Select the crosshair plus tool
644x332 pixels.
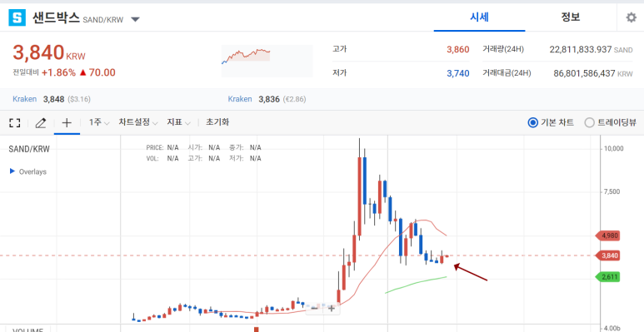(x=67, y=122)
